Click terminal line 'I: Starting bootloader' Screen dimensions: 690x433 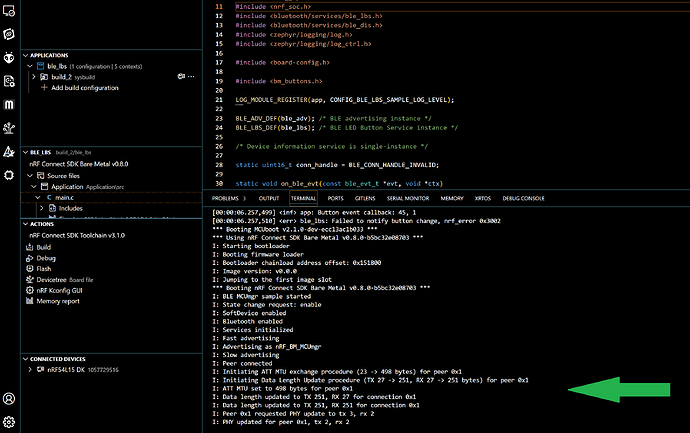tap(251, 246)
